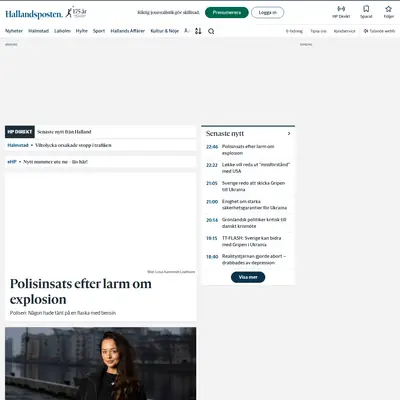Image resolution: width=400 pixels, height=400 pixels.
Task: Open the Sparat bookmark icon
Action: (x=366, y=12)
